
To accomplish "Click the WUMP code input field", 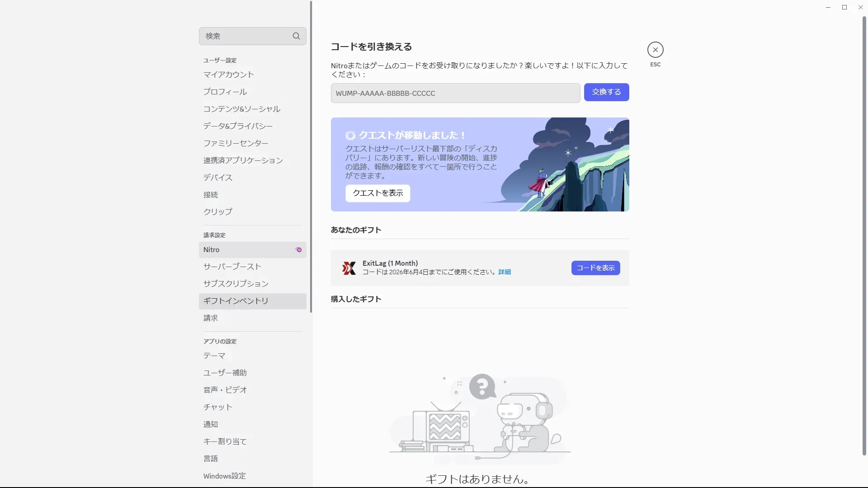I will pyautogui.click(x=455, y=93).
